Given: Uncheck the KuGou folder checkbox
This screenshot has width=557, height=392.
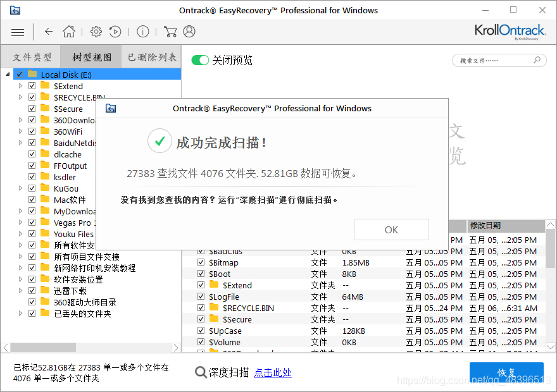Looking at the screenshot, I should (x=31, y=188).
